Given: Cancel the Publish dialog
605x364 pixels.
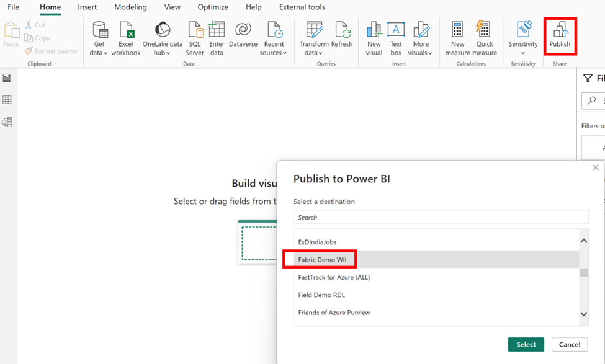Looking at the screenshot, I should [x=570, y=344].
